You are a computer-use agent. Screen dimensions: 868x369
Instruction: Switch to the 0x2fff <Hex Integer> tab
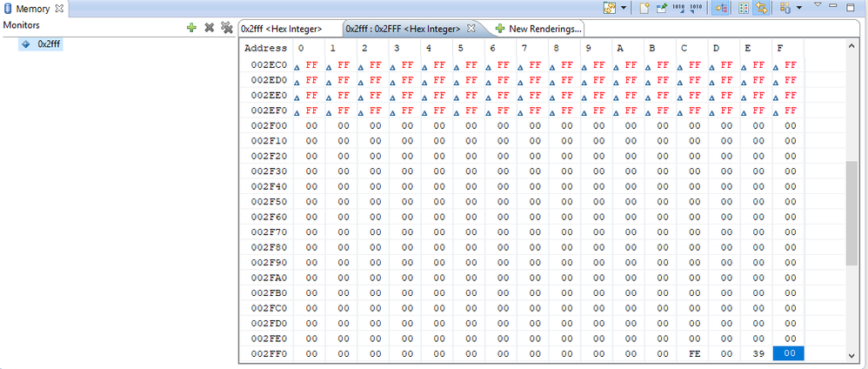[x=281, y=29]
